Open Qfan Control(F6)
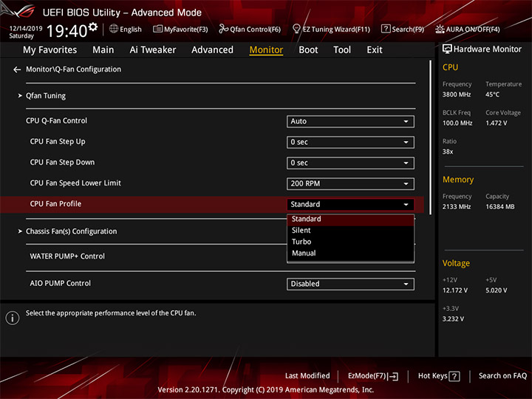This screenshot has width=532, height=399. [x=250, y=29]
